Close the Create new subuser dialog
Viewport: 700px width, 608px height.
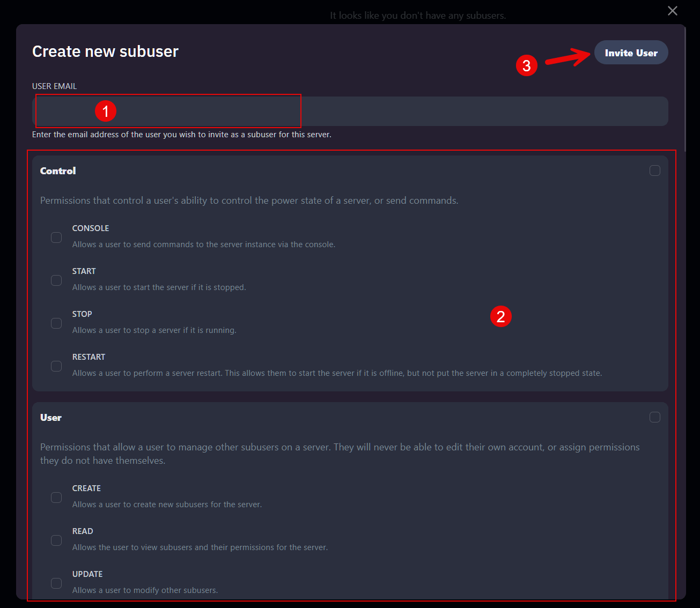pos(672,11)
